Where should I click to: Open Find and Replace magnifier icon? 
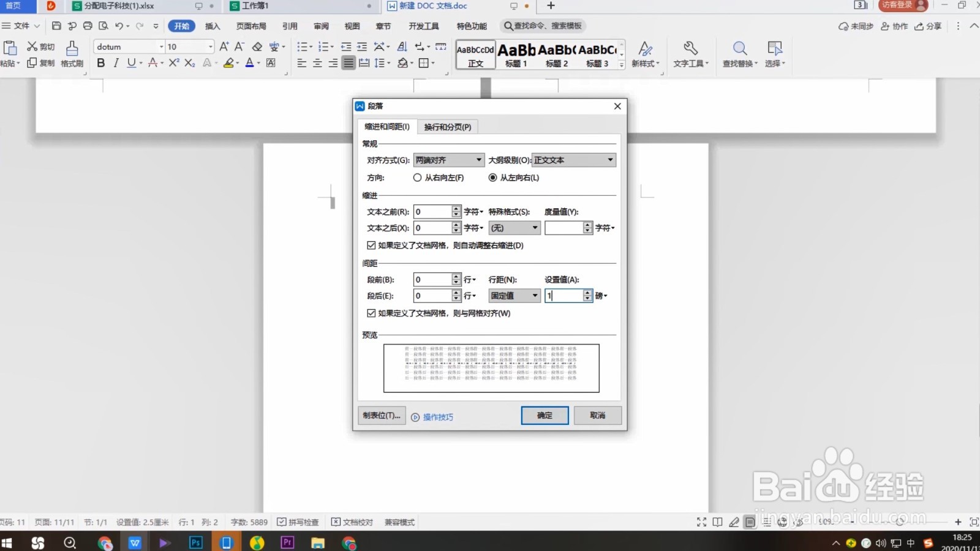740,48
